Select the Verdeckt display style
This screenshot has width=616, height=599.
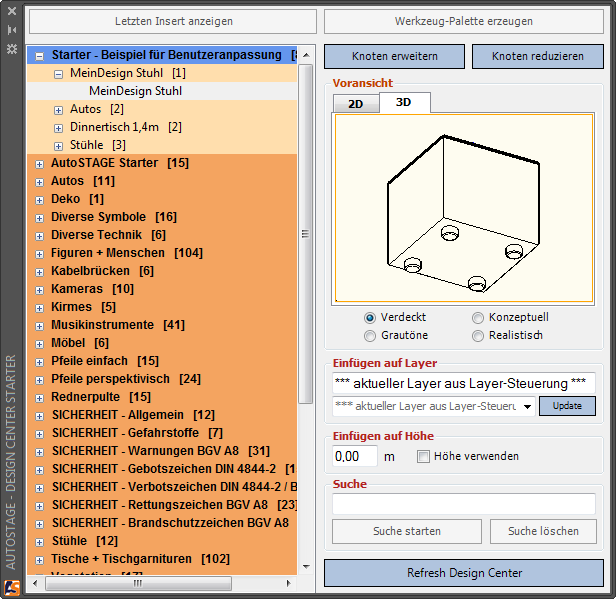[x=370, y=317]
